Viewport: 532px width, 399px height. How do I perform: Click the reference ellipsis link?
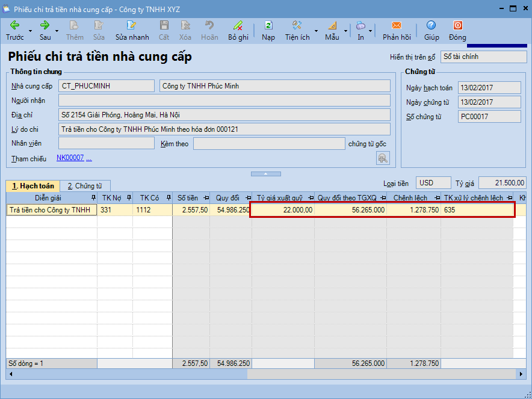coord(89,158)
